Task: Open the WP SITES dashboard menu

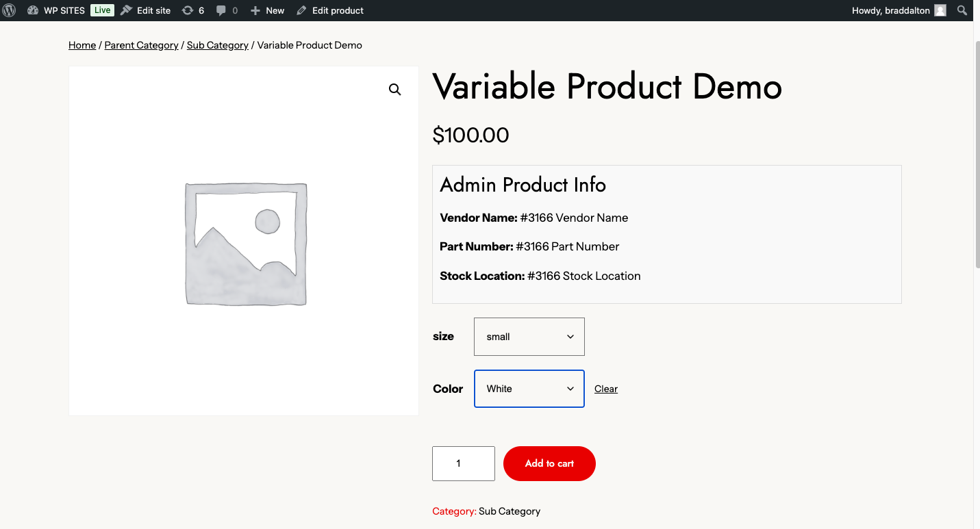Action: pyautogui.click(x=57, y=10)
